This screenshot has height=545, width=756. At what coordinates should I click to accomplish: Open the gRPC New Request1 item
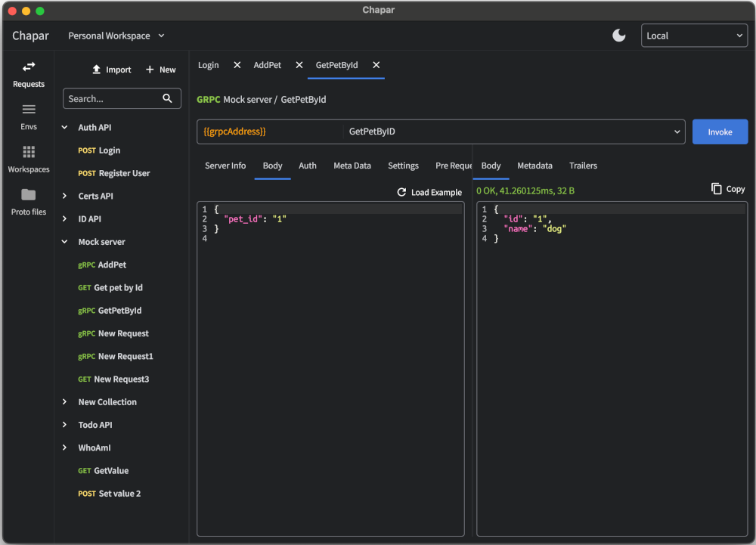(x=116, y=356)
